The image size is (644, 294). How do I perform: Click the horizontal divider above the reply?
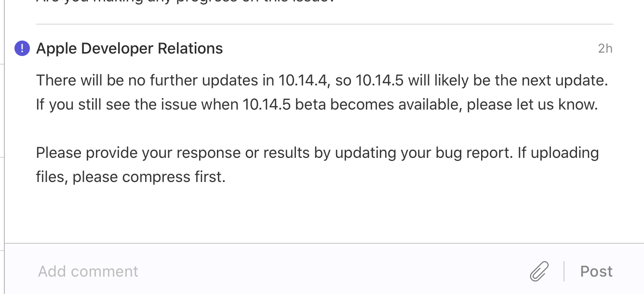(324, 24)
